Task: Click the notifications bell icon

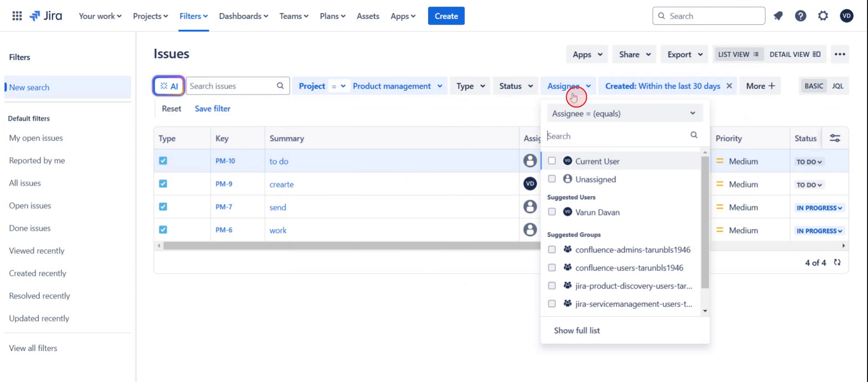Action: pyautogui.click(x=778, y=16)
